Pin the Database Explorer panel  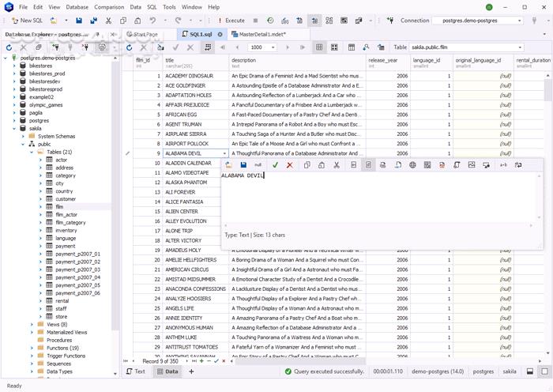(x=98, y=34)
